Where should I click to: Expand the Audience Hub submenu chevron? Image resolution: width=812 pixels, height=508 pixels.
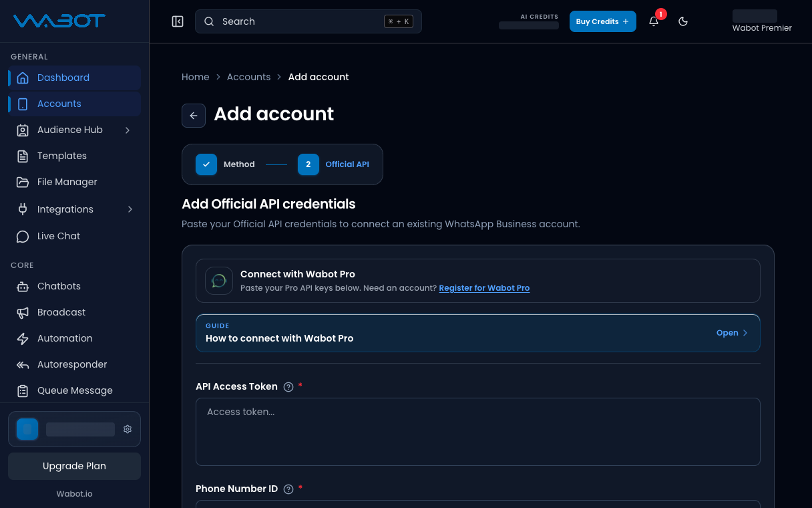point(128,130)
